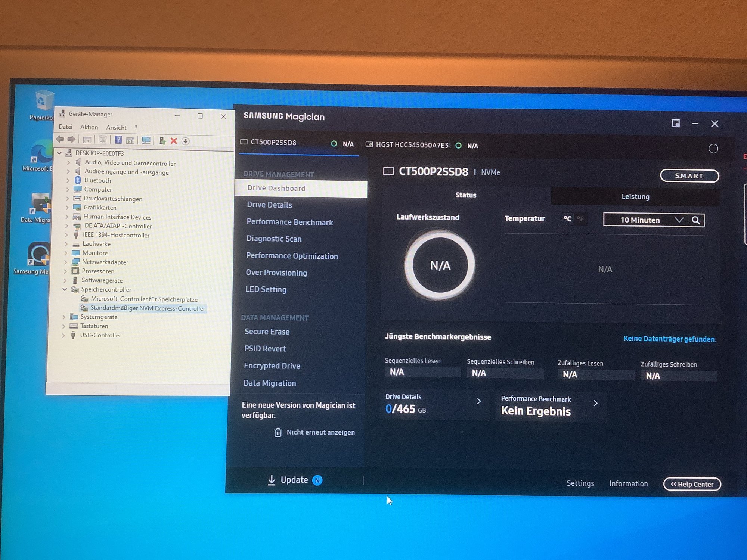Screen dimensions: 747x560
Task: Collapse the Speichercontroller tree node
Action: pos(65,289)
